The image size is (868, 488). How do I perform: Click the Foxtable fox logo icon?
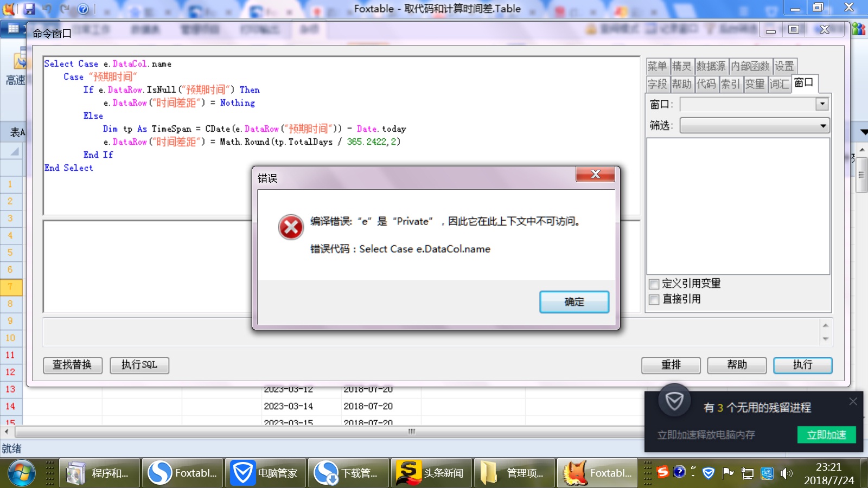9,9
